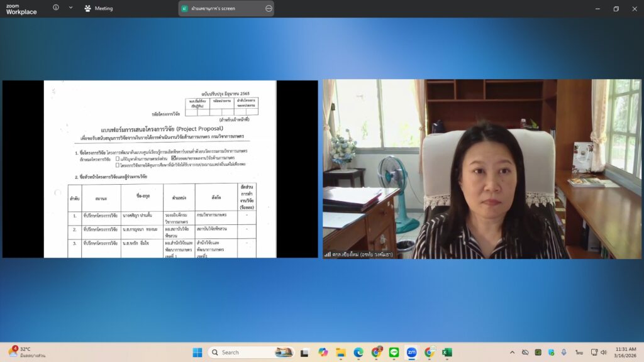The image size is (644, 362).
Task: Open the Windows Start menu
Action: point(197,352)
